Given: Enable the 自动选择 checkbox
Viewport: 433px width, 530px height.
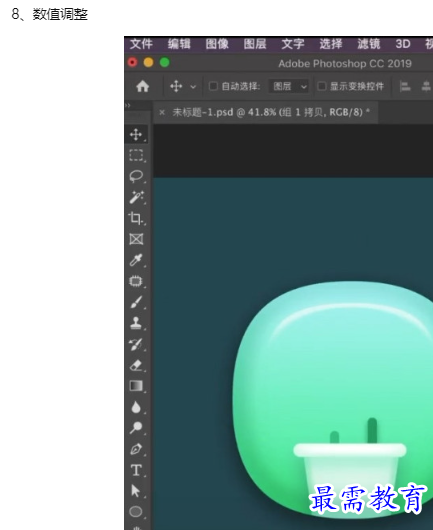Looking at the screenshot, I should tap(213, 86).
